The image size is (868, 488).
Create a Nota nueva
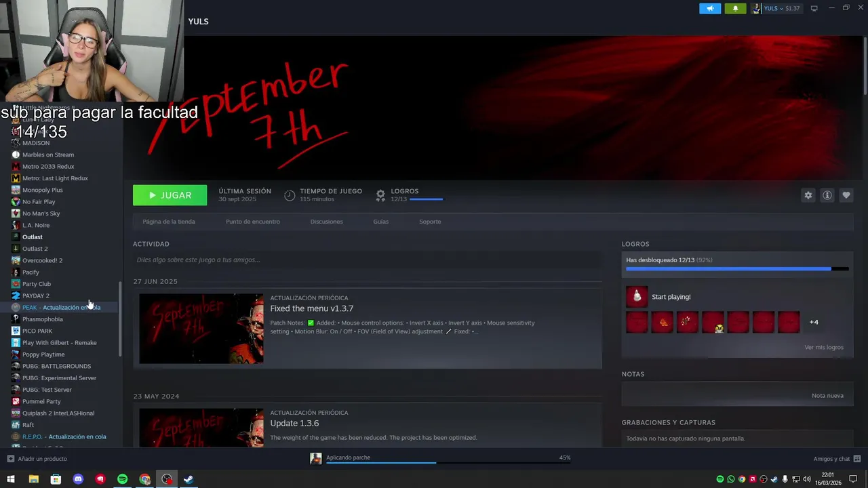827,395
